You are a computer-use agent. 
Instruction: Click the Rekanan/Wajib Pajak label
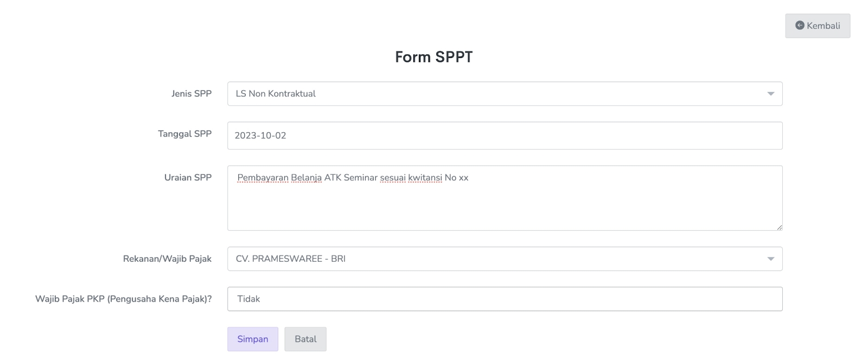pos(167,259)
